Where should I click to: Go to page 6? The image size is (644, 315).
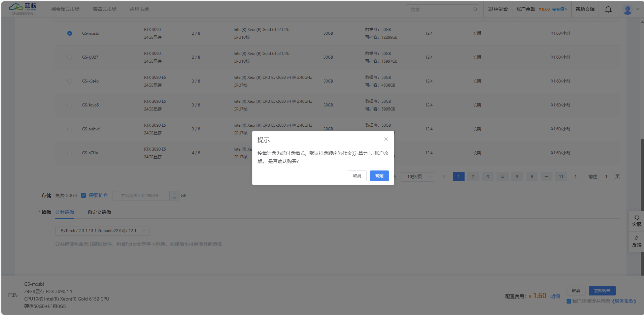pos(532,177)
